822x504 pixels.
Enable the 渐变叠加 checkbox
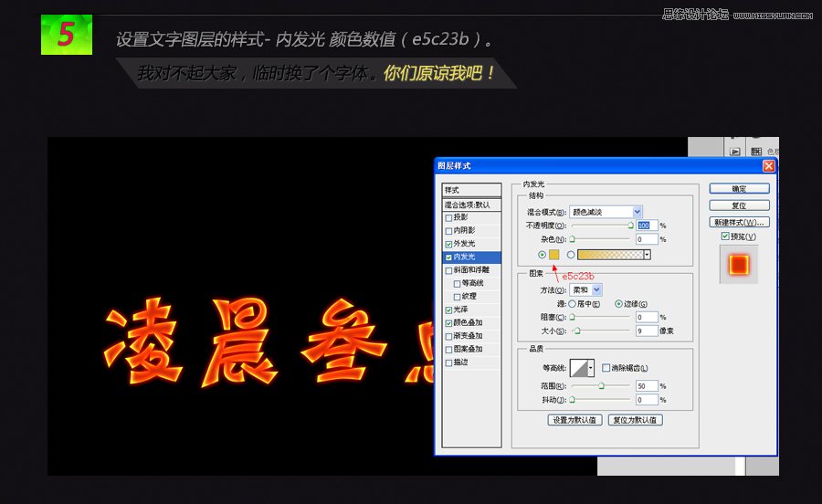pos(448,336)
